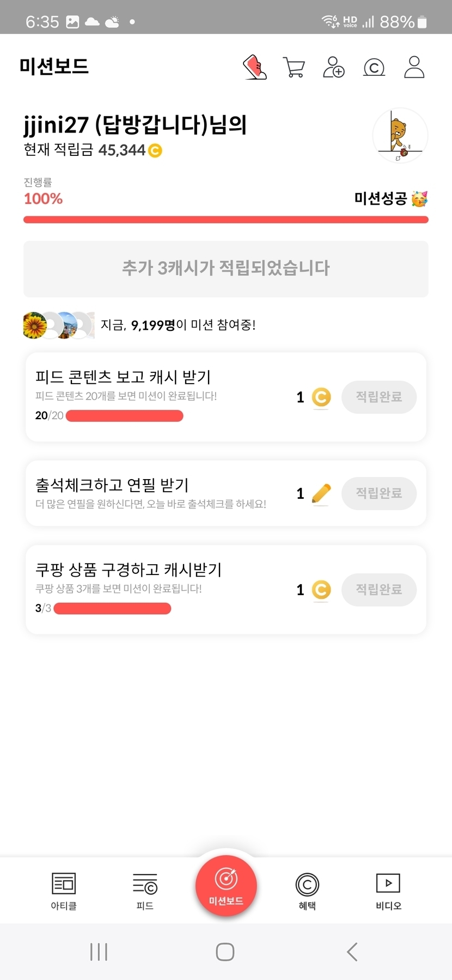Tap the gold coin beside current balance
The width and height of the screenshot is (452, 980).
155,150
